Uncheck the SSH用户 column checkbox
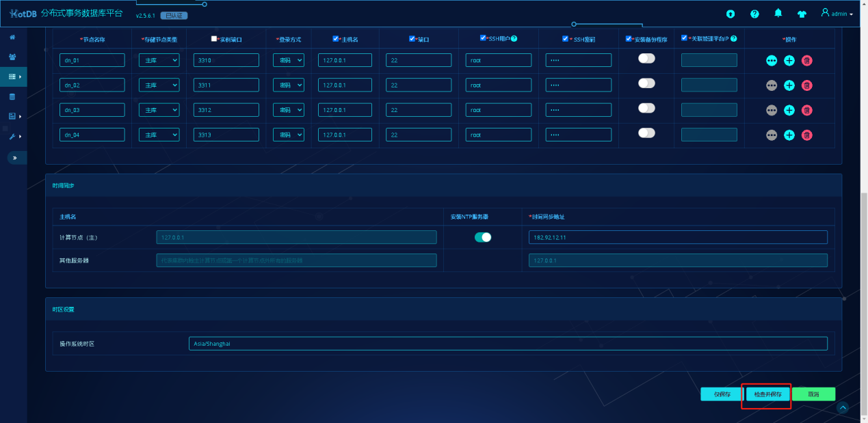Screen dimensions: 868x423 coord(483,38)
